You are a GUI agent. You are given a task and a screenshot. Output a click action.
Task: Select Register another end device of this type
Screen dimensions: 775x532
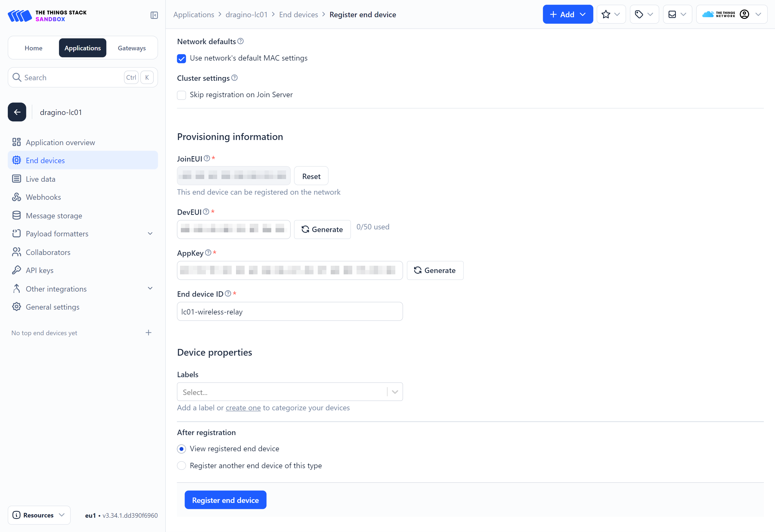181,465
